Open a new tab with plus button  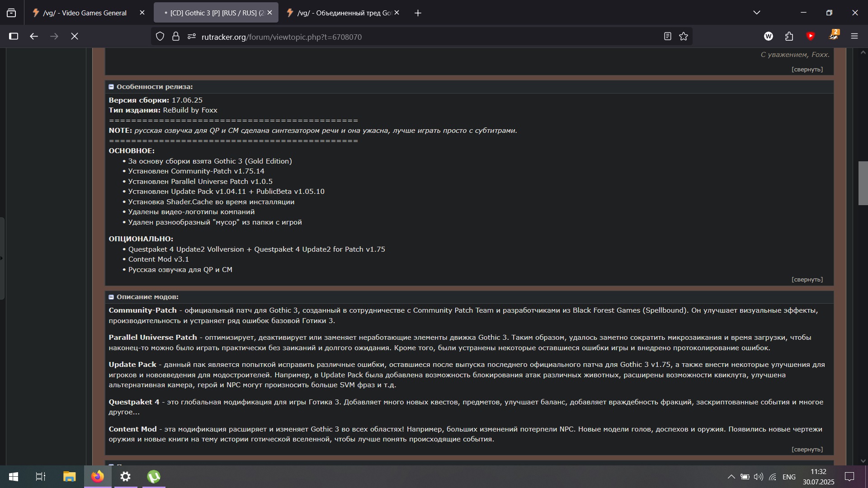pyautogui.click(x=418, y=13)
